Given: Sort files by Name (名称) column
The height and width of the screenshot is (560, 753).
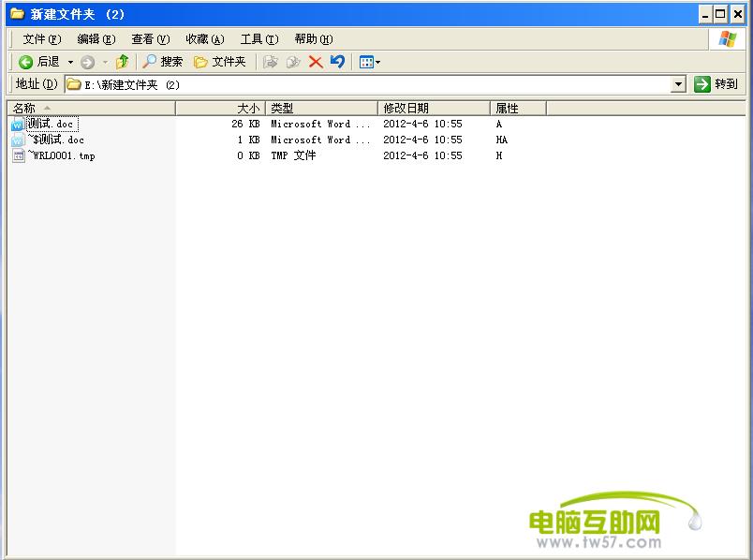Looking at the screenshot, I should click(91, 109).
